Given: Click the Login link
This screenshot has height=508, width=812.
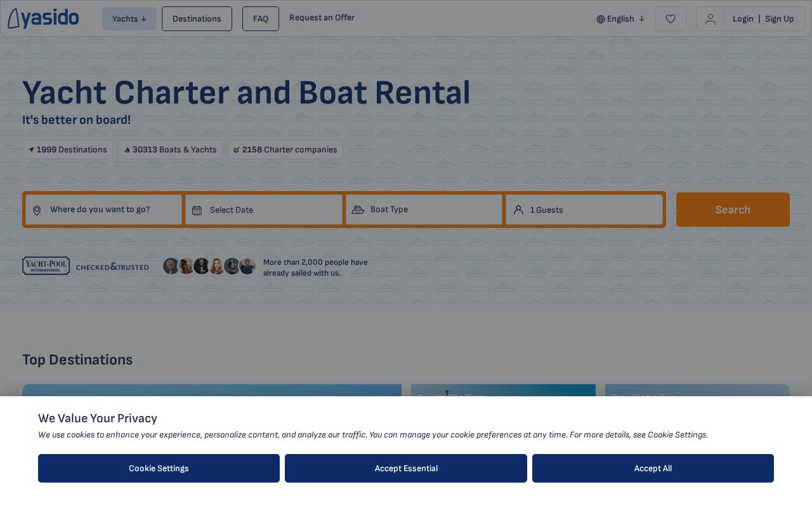Looking at the screenshot, I should click(x=743, y=19).
